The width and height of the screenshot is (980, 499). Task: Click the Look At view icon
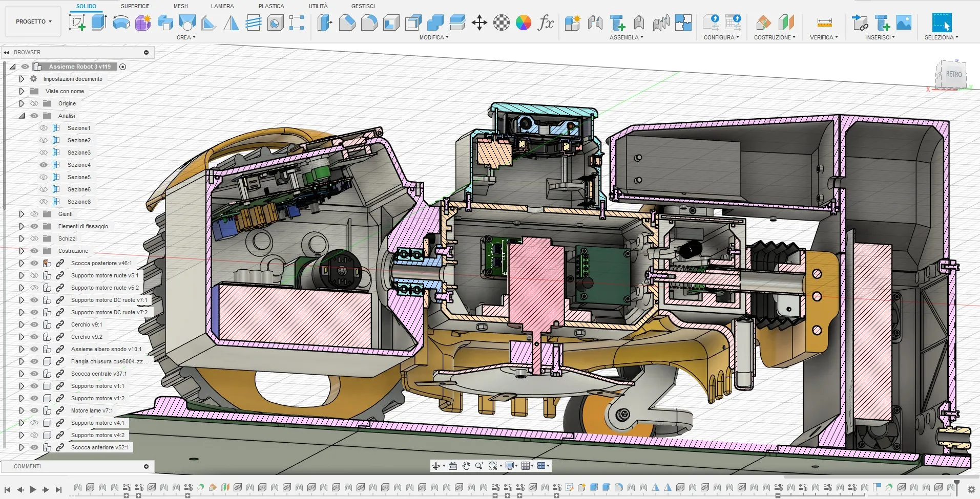click(x=452, y=466)
